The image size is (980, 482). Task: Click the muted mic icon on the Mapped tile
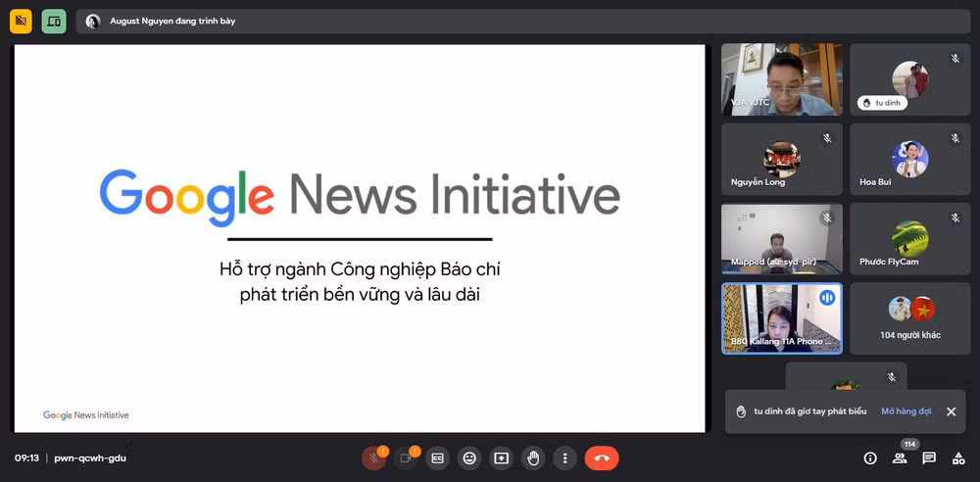(x=827, y=217)
